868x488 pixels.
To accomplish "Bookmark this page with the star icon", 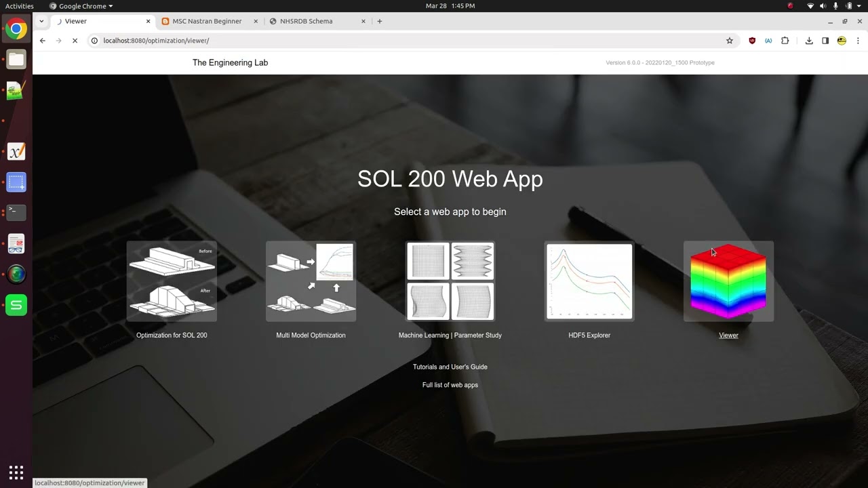I will click(x=730, y=41).
